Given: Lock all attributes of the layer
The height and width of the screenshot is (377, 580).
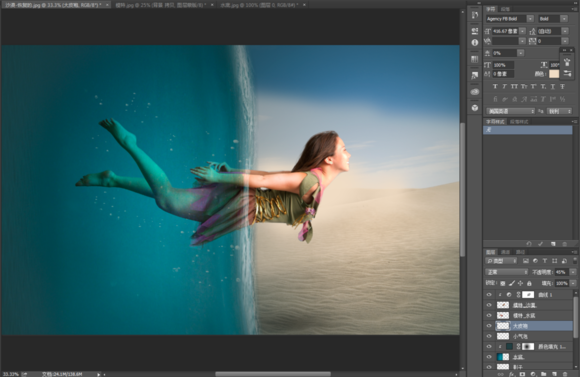Looking at the screenshot, I should tap(529, 283).
